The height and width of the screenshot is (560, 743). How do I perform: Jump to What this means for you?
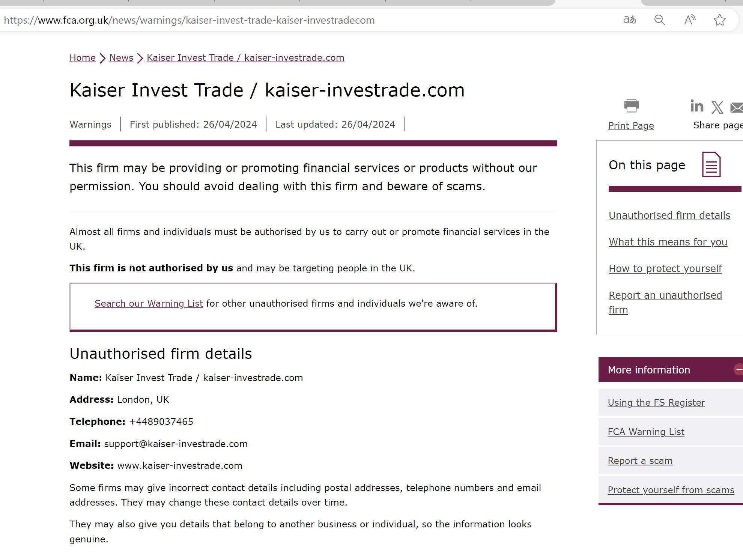tap(668, 242)
